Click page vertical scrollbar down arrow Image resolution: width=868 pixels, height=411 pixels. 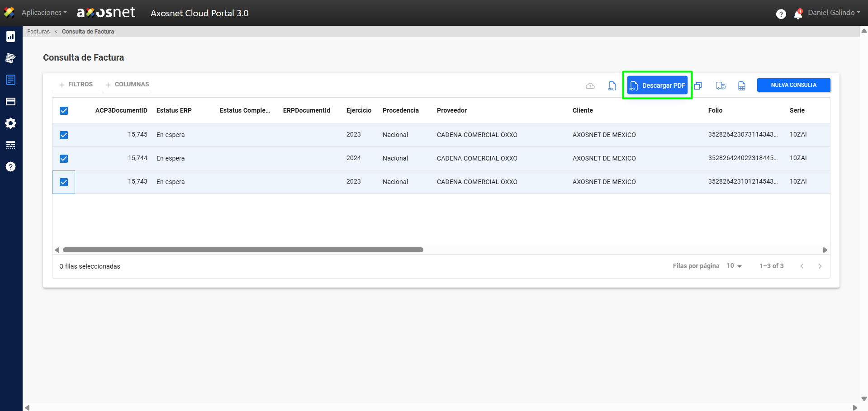coord(864,399)
